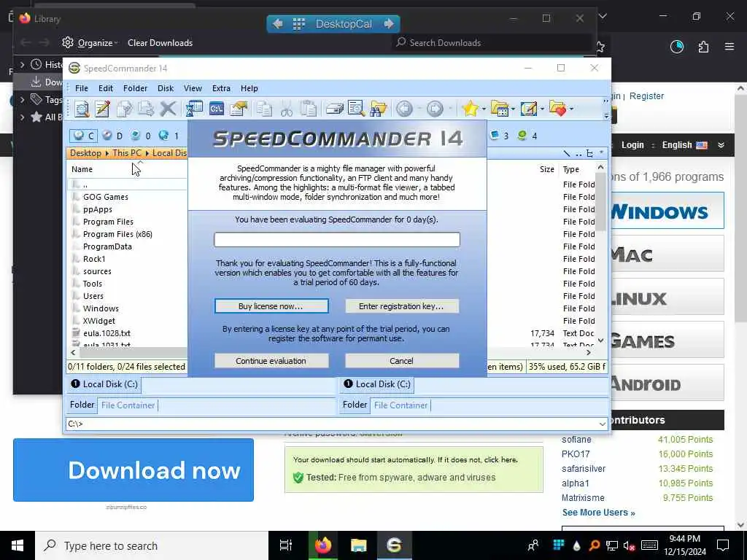747x560 pixels.
Task: Click the edit picture toolbar icon
Action: (x=529, y=109)
